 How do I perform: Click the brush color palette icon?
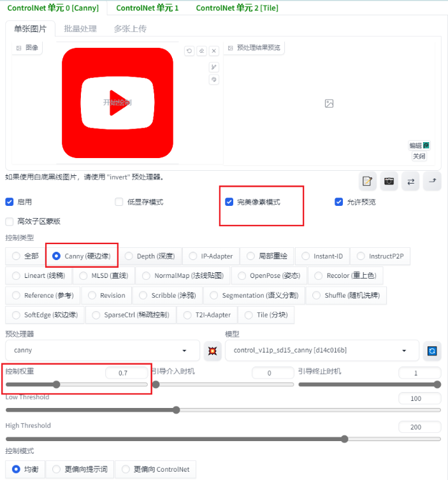pos(214,80)
